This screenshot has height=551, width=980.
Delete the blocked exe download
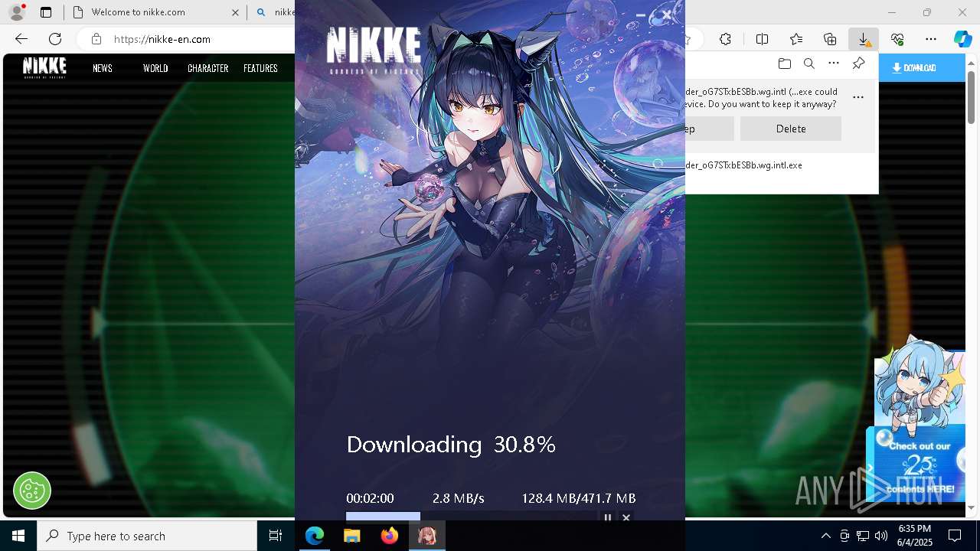pos(791,129)
